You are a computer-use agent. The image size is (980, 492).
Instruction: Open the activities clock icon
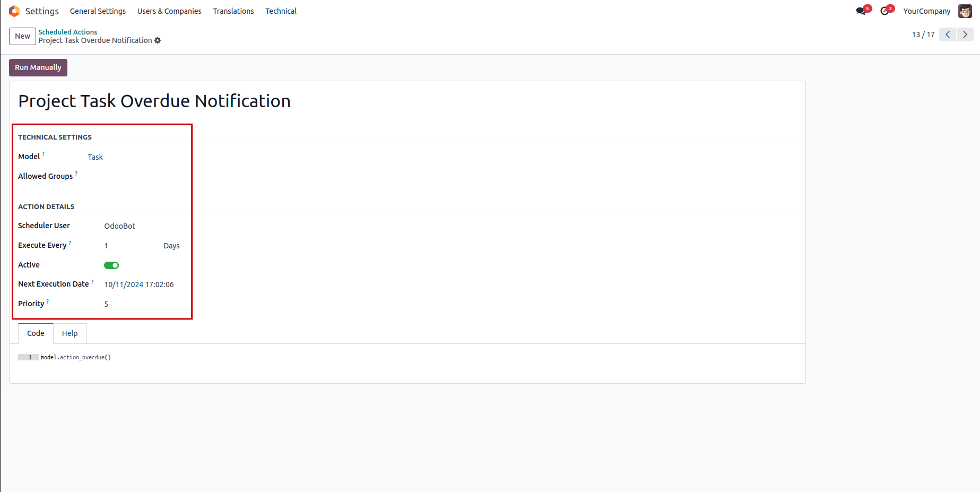coord(884,11)
